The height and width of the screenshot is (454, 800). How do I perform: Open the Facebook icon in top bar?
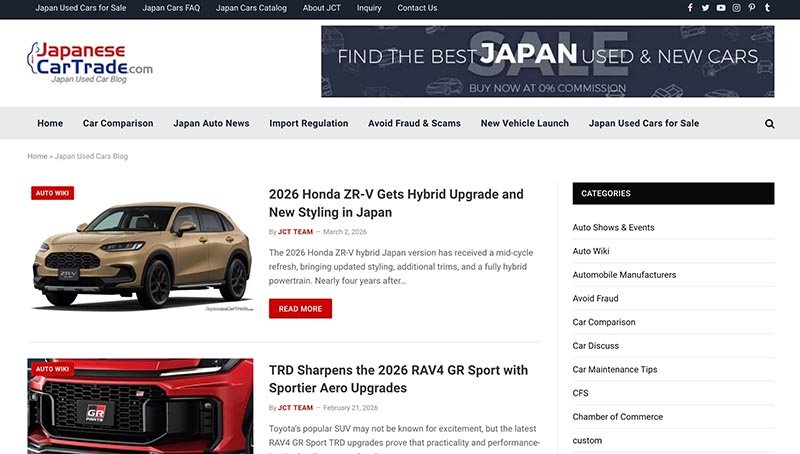coord(690,8)
